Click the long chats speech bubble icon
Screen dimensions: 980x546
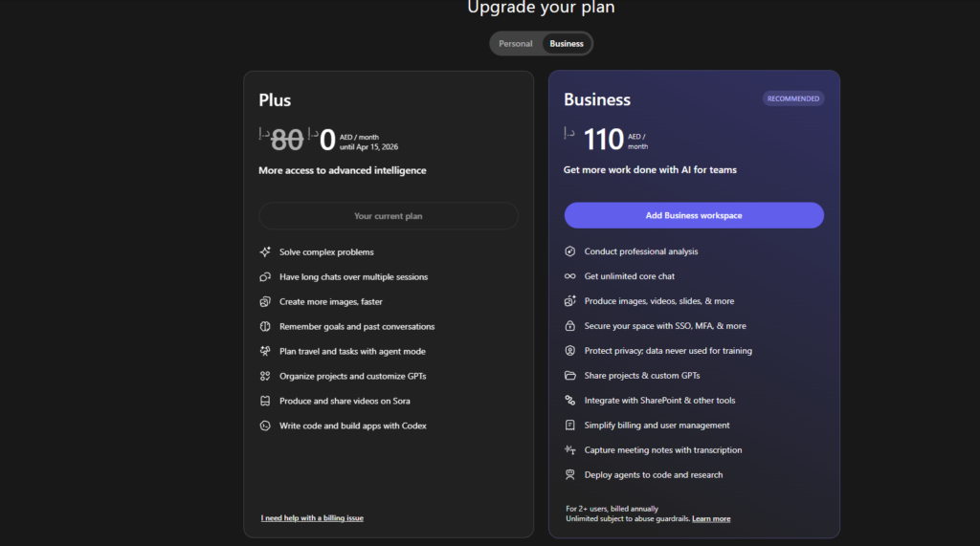click(265, 277)
